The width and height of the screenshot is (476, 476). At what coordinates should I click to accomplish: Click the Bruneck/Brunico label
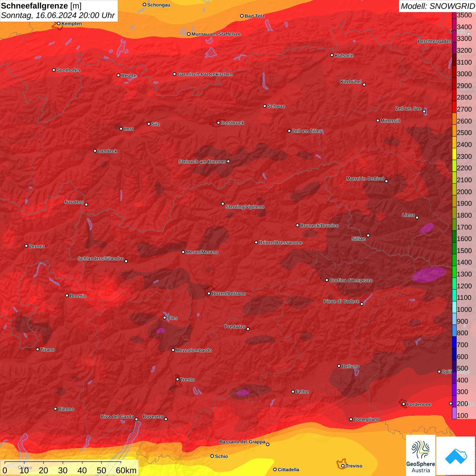click(319, 225)
